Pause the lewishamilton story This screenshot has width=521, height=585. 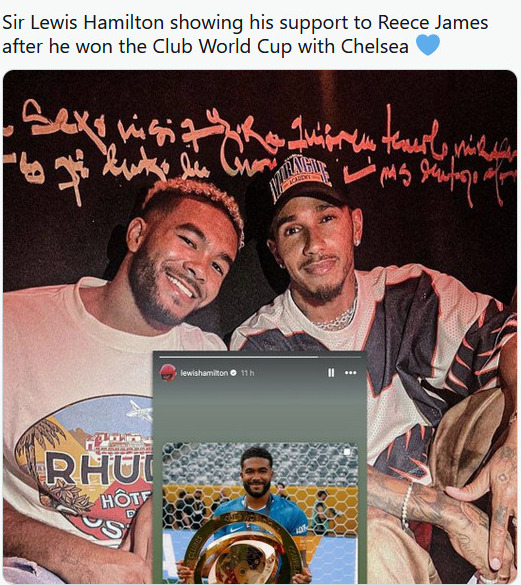click(331, 373)
